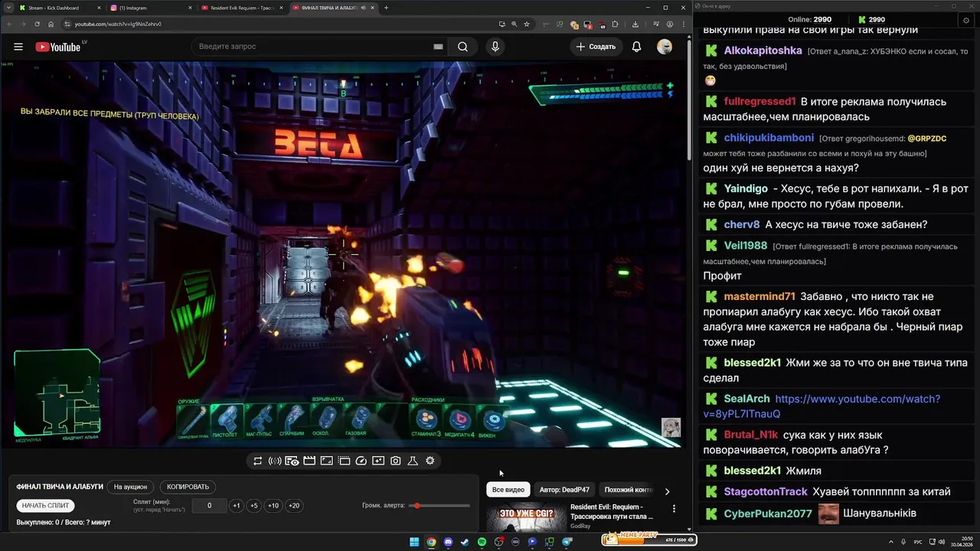Click the MEME PARTY doge widget
The width and height of the screenshot is (980, 551).
648,539
